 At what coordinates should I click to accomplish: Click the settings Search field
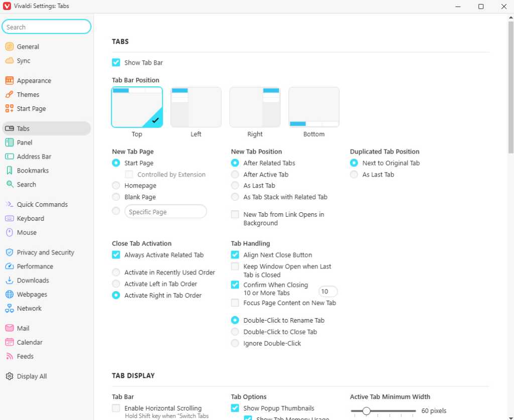coord(46,26)
